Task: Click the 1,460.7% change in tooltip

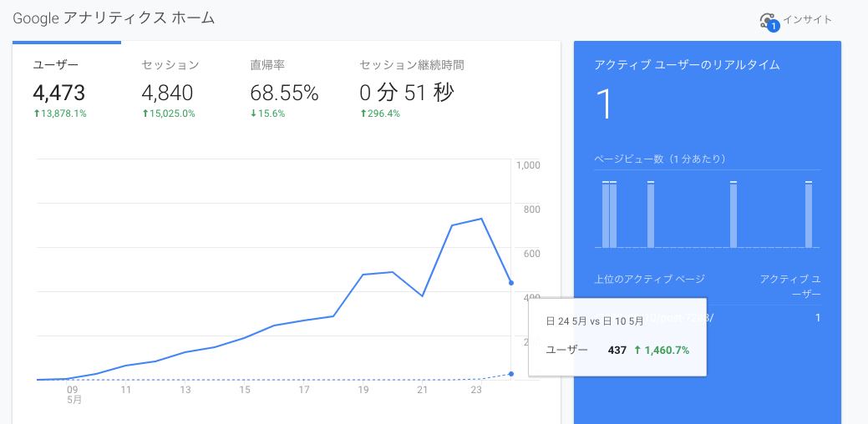Action: (x=662, y=350)
